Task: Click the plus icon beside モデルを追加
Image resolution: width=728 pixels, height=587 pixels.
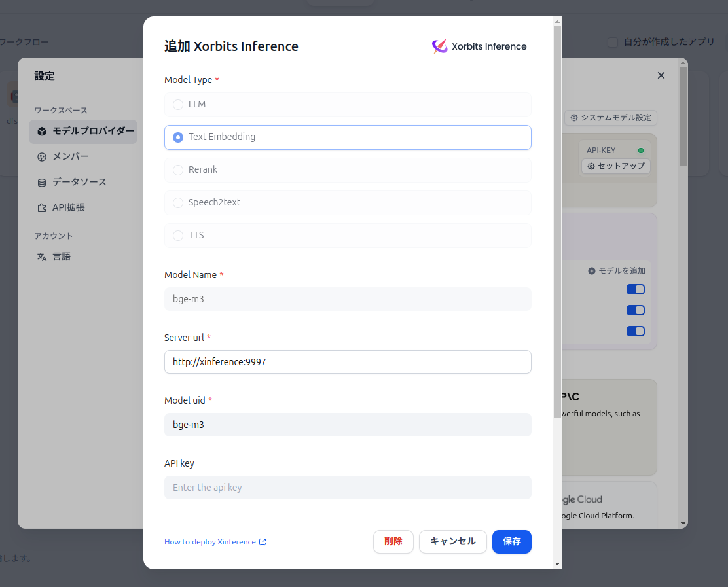Action: tap(592, 271)
